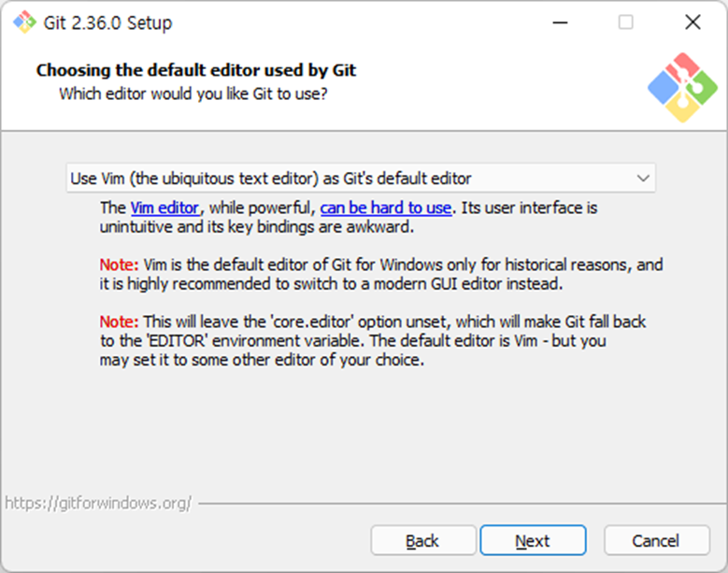The image size is (728, 573).
Task: Click the dropdown chevron arrow
Action: point(643,179)
